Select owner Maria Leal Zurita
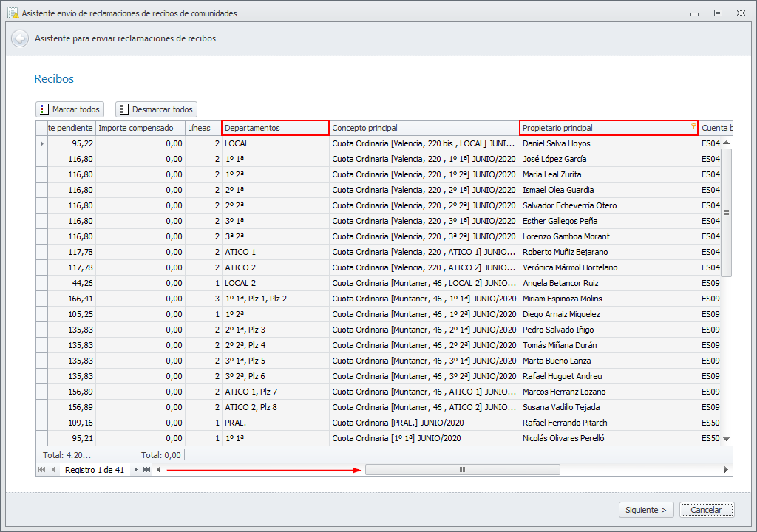757x532 pixels. (x=551, y=174)
